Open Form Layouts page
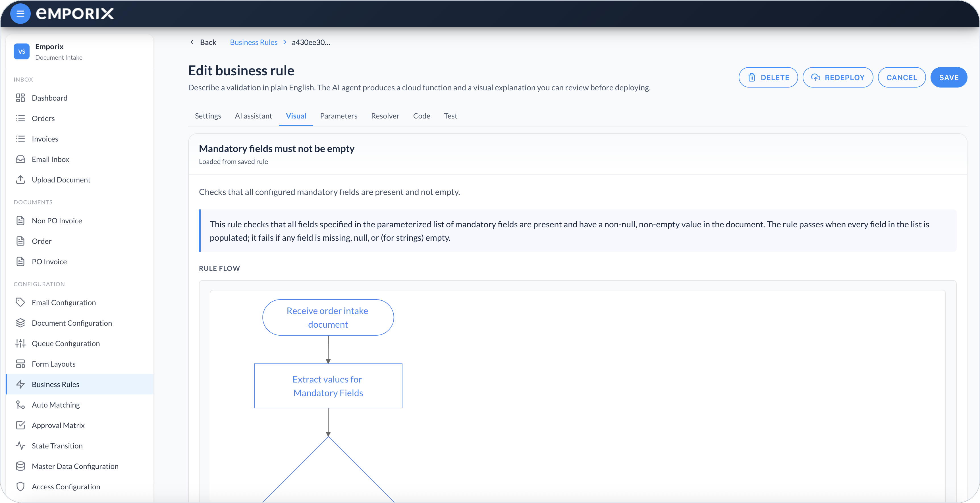The height and width of the screenshot is (503, 980). click(x=80, y=364)
